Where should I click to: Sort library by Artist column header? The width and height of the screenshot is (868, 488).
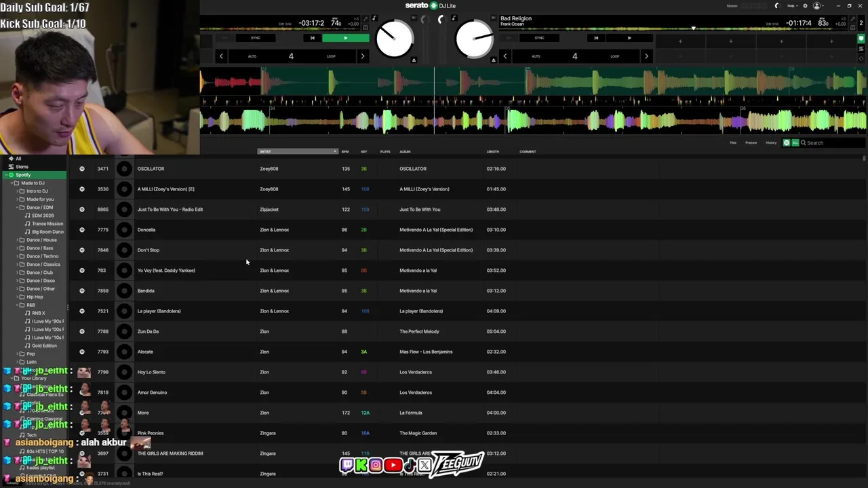coord(297,152)
